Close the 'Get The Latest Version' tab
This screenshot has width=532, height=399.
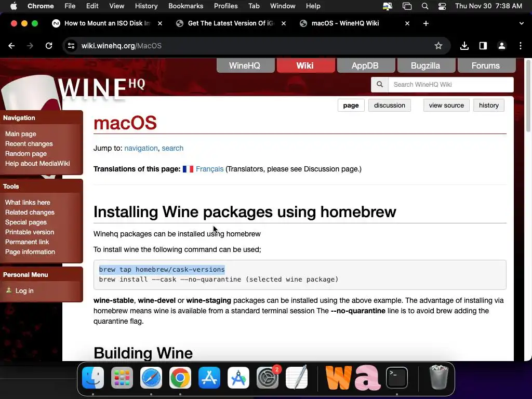284,23
